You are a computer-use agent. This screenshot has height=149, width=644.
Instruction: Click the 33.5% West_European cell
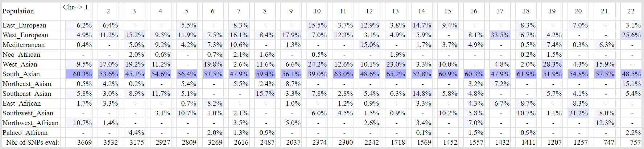pos(500,35)
